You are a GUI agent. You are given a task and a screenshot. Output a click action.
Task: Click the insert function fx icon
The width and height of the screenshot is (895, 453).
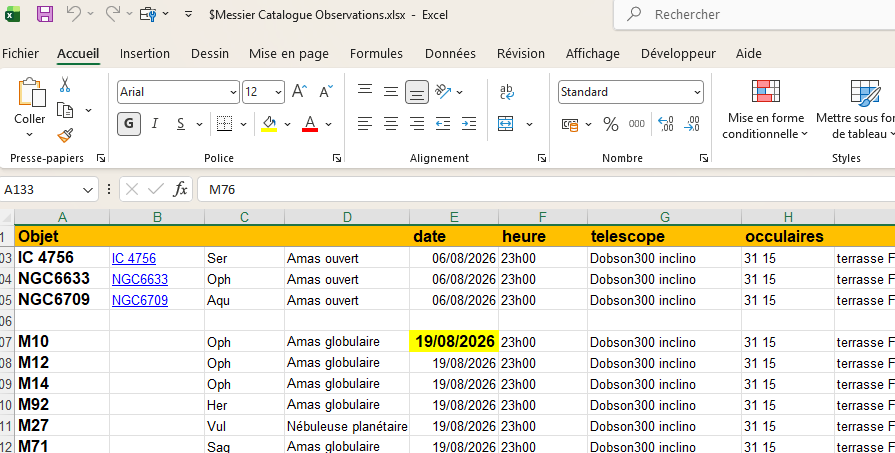point(180,189)
